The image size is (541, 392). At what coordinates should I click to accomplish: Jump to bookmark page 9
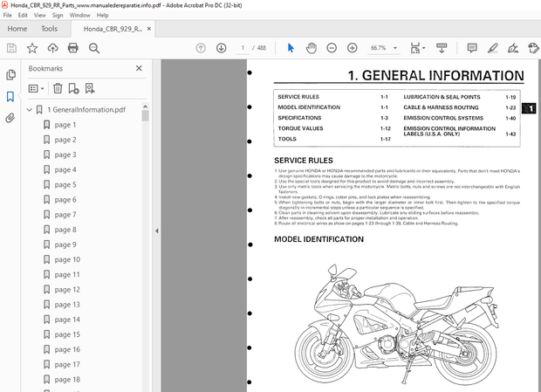[65, 244]
